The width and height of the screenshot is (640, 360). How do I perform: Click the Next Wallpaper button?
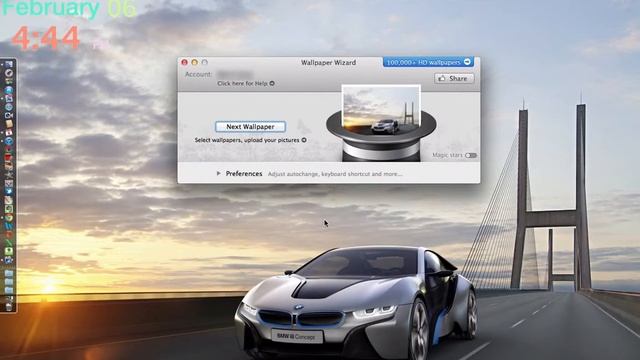pyautogui.click(x=250, y=127)
